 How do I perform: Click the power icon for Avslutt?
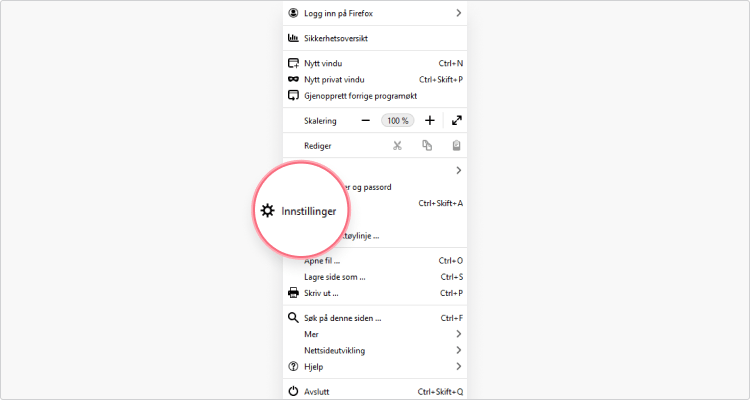293,391
